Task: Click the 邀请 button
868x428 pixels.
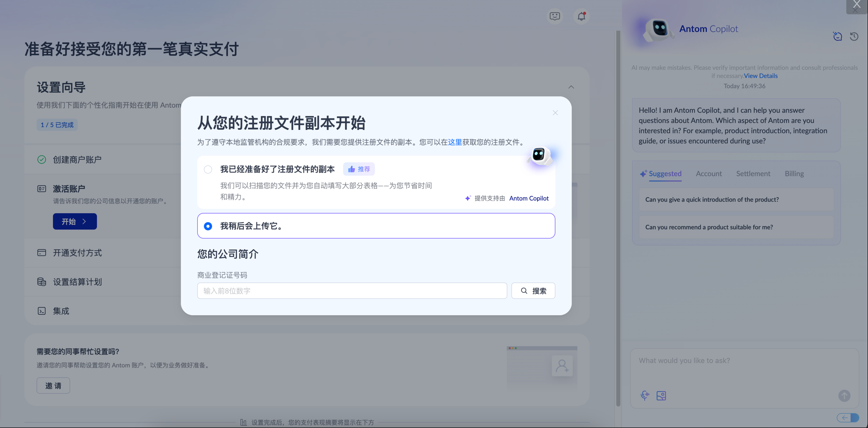Action: [53, 386]
